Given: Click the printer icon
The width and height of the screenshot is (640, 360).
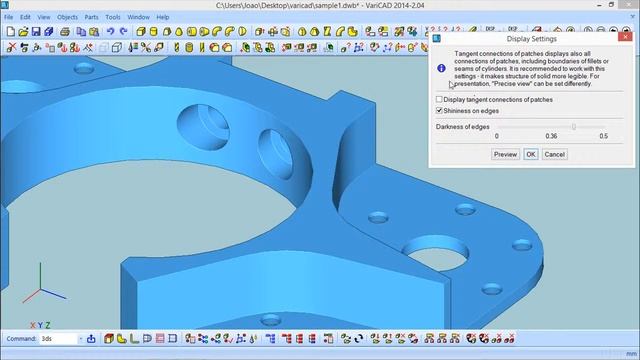Looking at the screenshot, I should point(64,31).
